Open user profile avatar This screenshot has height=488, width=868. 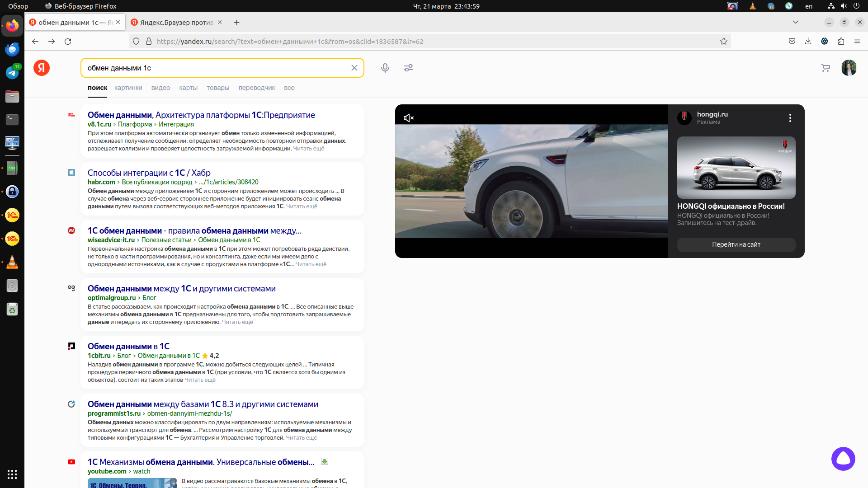(x=849, y=68)
